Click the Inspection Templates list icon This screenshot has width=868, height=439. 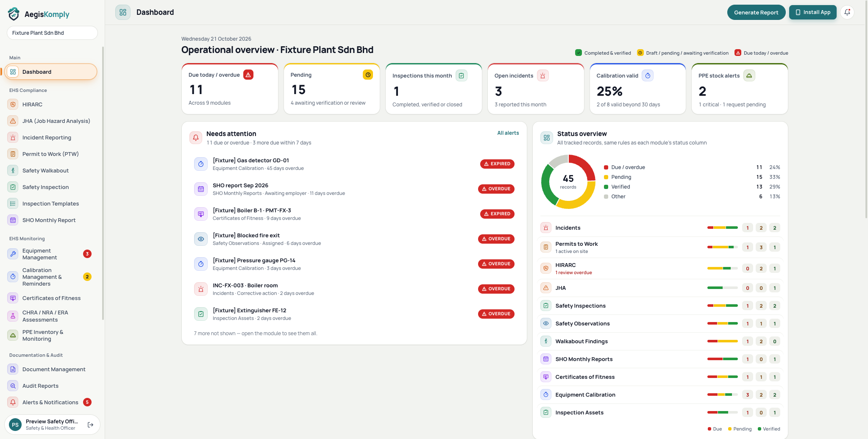[x=13, y=203]
